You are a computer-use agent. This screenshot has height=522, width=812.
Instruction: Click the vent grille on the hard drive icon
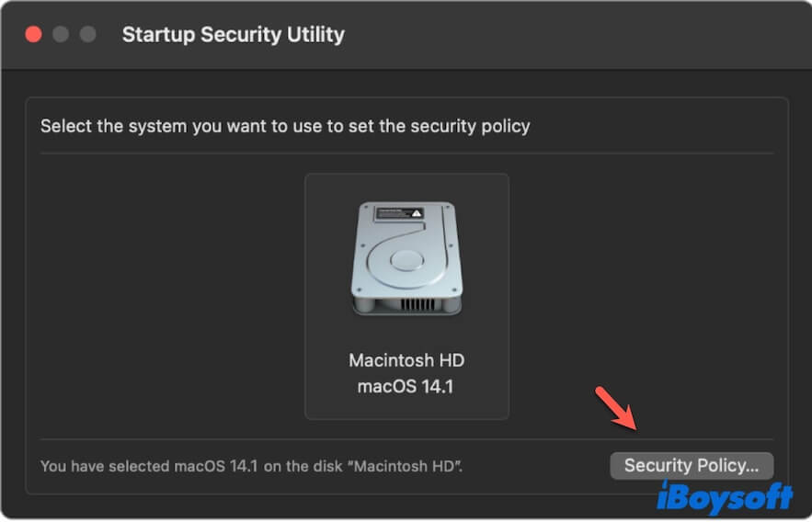[x=406, y=304]
